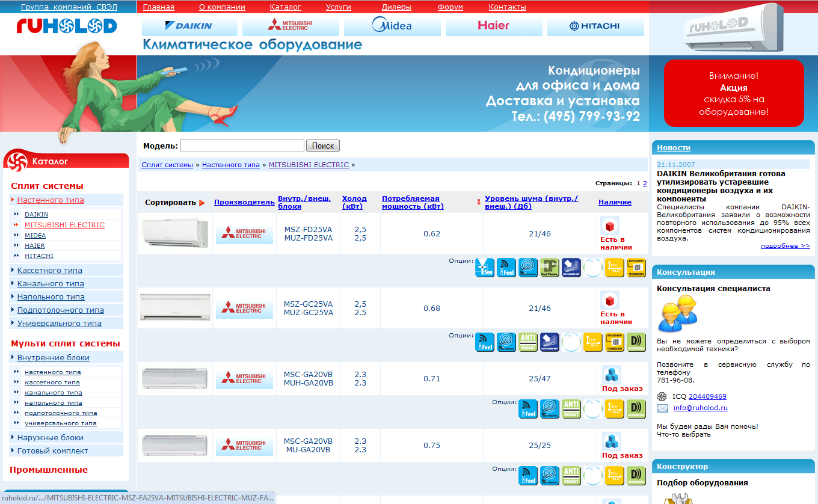Click the easy cleaning unit icon for MSZ-GC25VA

(550, 342)
